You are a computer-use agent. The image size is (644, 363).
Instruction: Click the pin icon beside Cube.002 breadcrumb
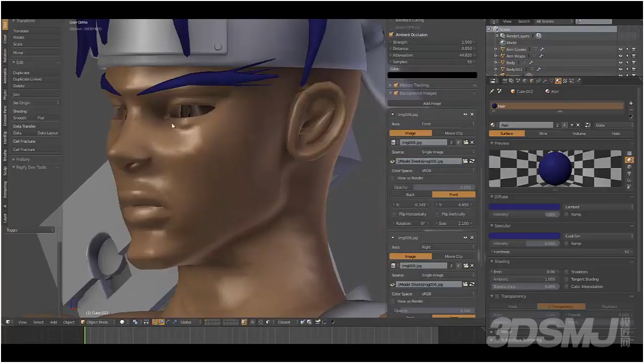(492, 91)
